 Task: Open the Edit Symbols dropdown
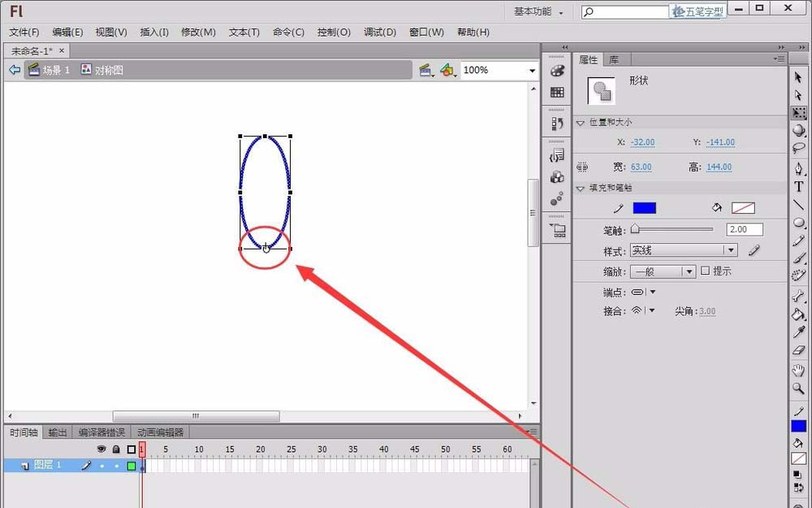(x=448, y=70)
